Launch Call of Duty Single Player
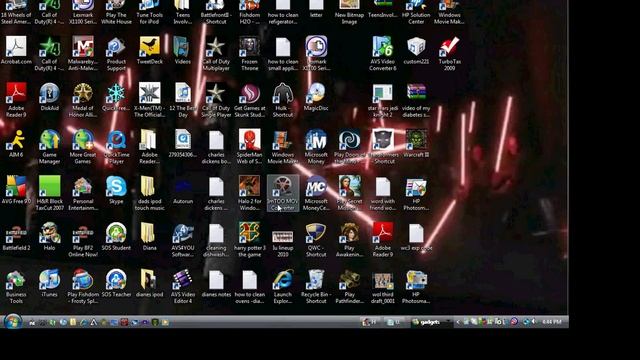Image resolution: width=640 pixels, height=360 pixels. click(216, 100)
